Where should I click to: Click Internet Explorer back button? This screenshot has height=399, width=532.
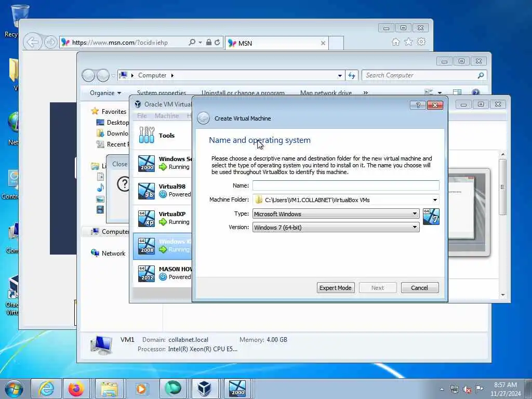click(x=32, y=43)
